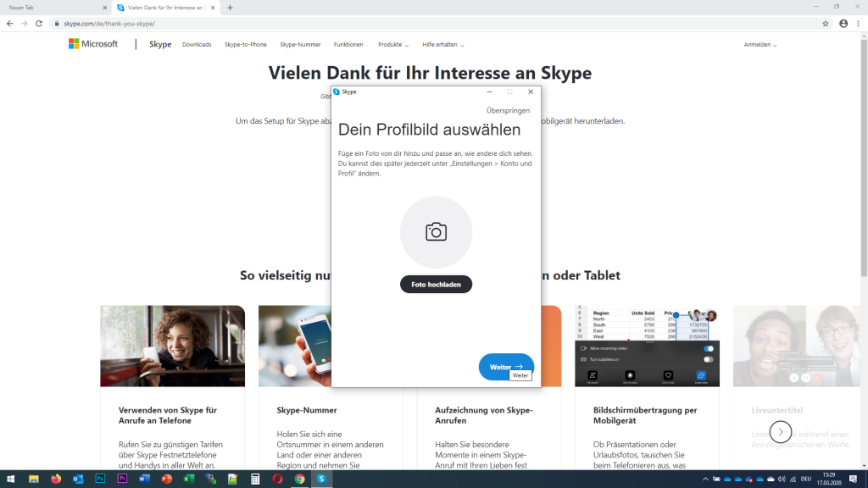Upload a photo with 'Foto hochladen'
868x488 pixels.
point(437,285)
